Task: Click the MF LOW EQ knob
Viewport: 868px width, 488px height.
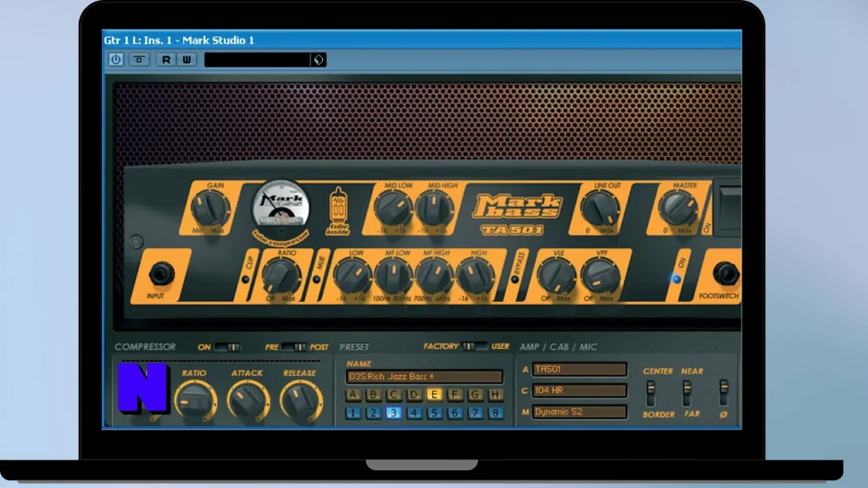Action: coord(393,275)
